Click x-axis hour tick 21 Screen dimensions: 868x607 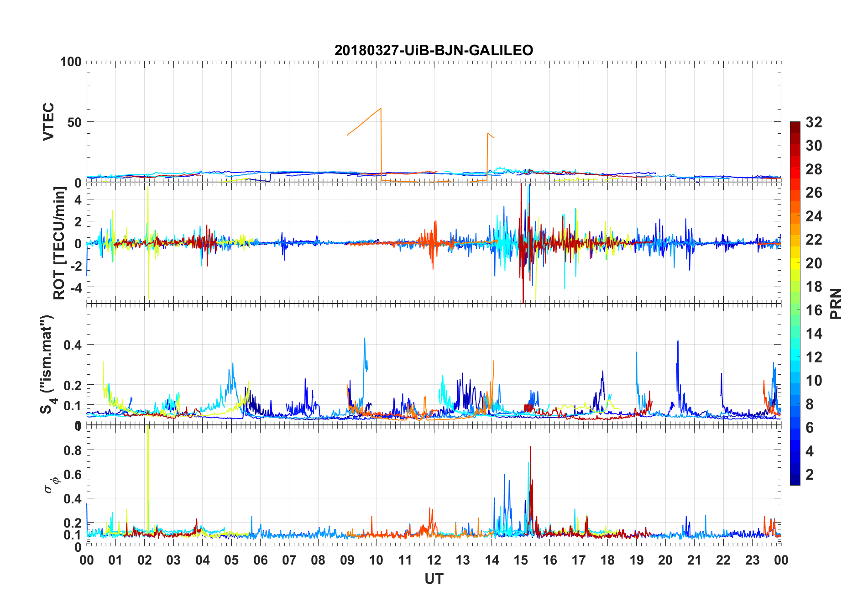tap(695, 560)
